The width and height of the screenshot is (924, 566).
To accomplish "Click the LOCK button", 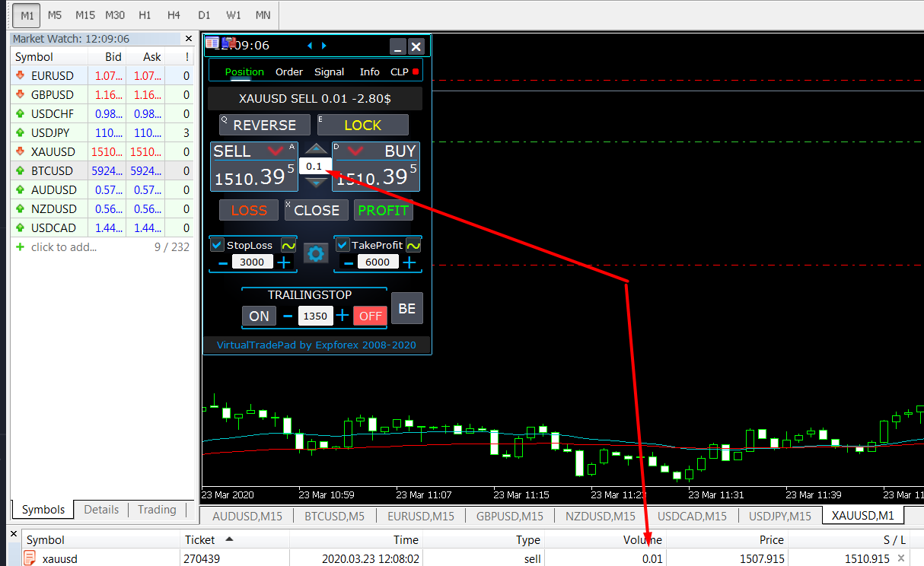I will [x=363, y=125].
